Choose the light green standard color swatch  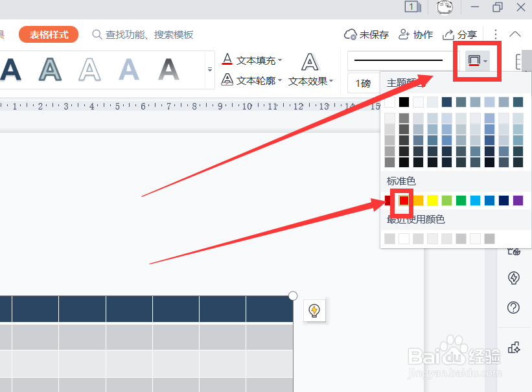point(446,201)
